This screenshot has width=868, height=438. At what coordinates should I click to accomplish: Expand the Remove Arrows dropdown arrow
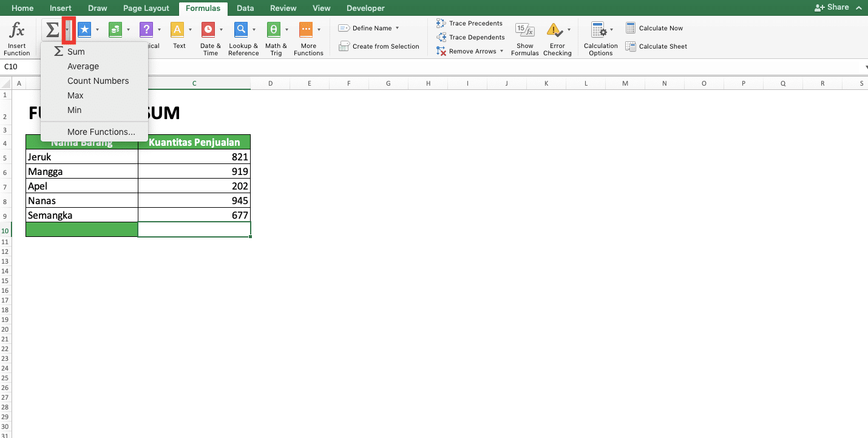502,51
